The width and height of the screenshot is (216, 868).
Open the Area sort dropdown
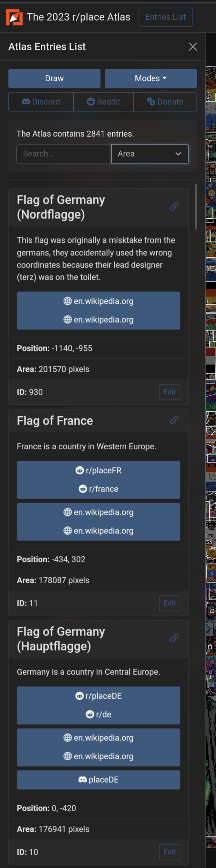[x=150, y=154]
